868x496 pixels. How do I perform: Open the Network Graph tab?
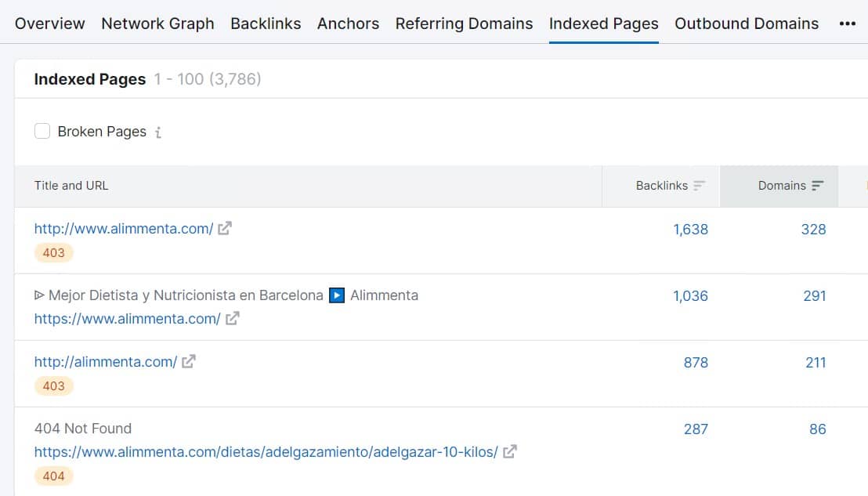[157, 24]
